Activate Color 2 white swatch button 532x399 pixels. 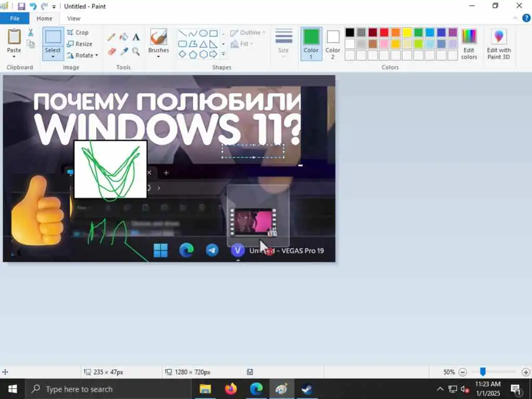332,44
